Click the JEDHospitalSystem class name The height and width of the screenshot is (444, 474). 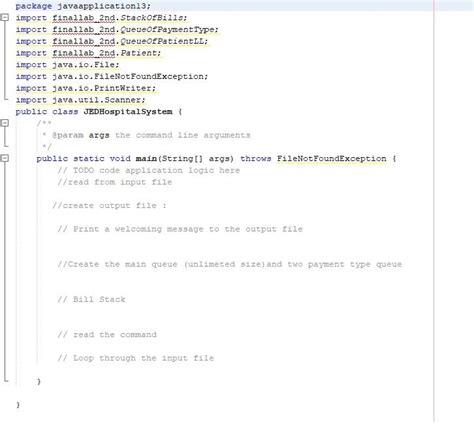point(128,112)
